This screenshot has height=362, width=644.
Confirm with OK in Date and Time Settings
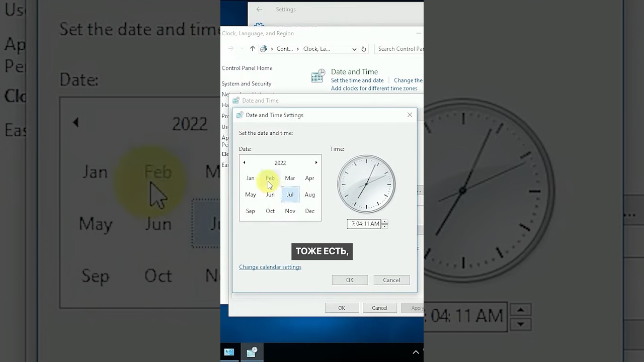(x=350, y=280)
